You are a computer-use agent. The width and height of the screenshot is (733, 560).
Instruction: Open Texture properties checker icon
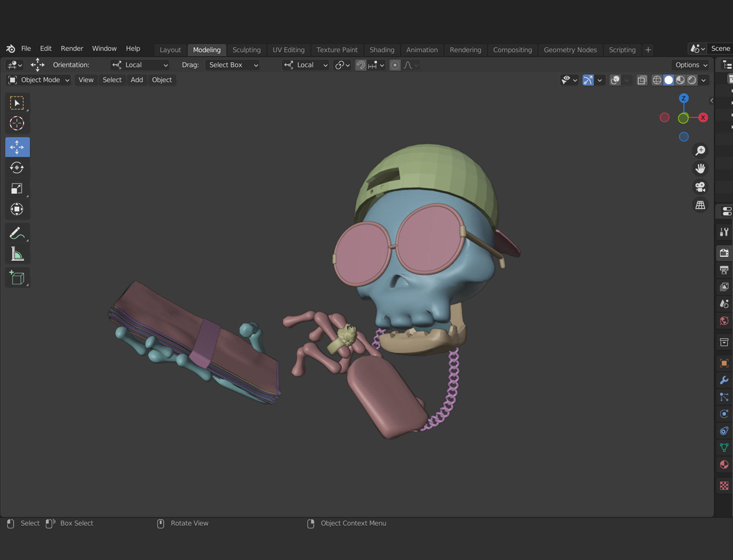[724, 486]
